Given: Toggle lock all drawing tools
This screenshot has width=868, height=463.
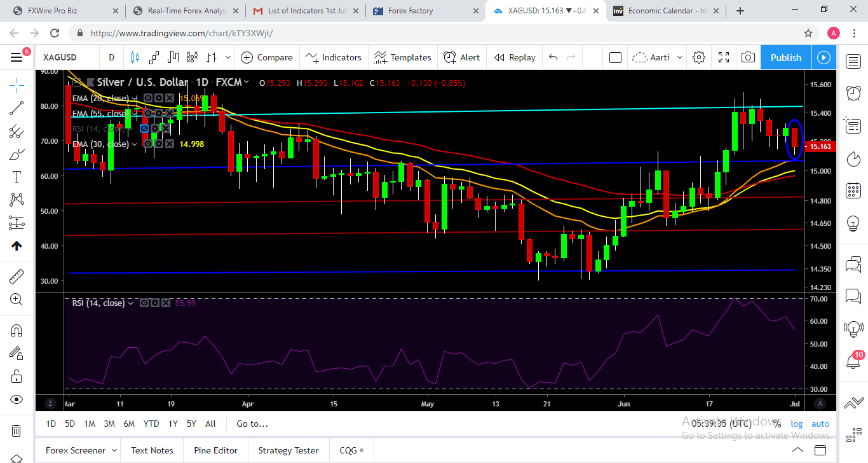Looking at the screenshot, I should [x=17, y=376].
